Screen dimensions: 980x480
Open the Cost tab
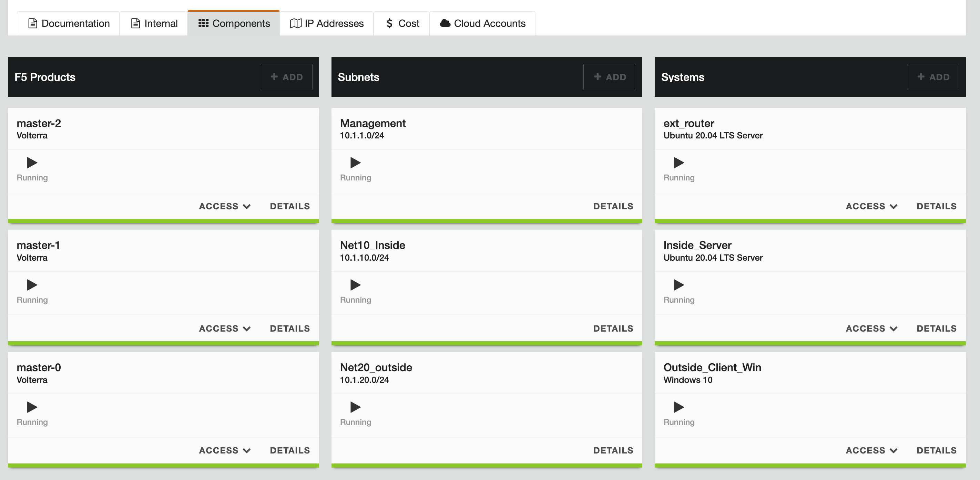(x=402, y=23)
